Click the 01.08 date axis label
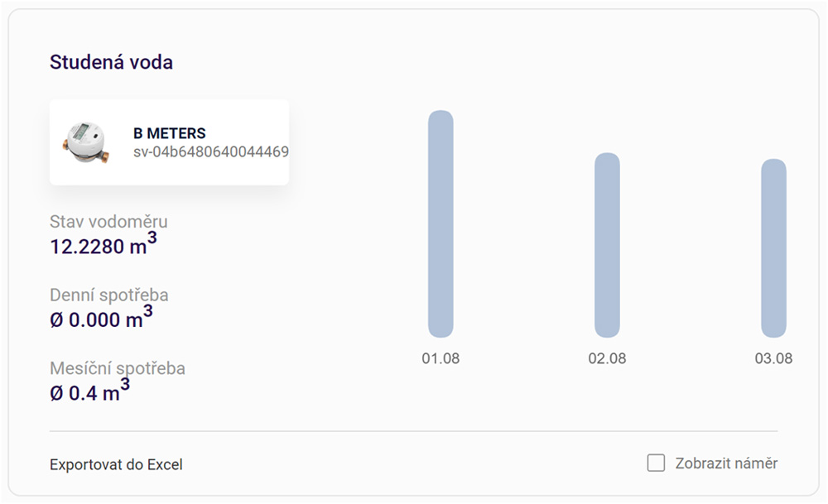This screenshot has height=504, width=828. tap(440, 358)
